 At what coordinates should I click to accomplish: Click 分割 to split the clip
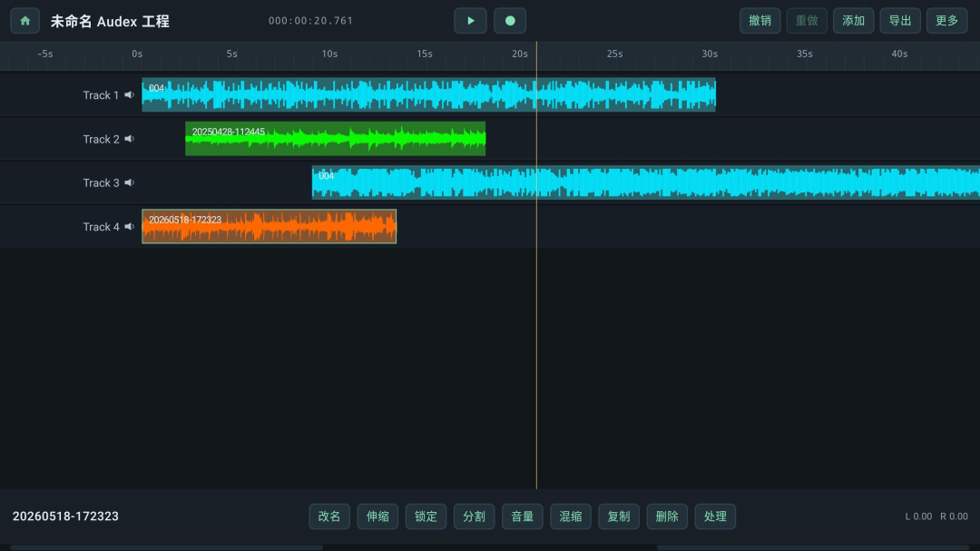(474, 517)
